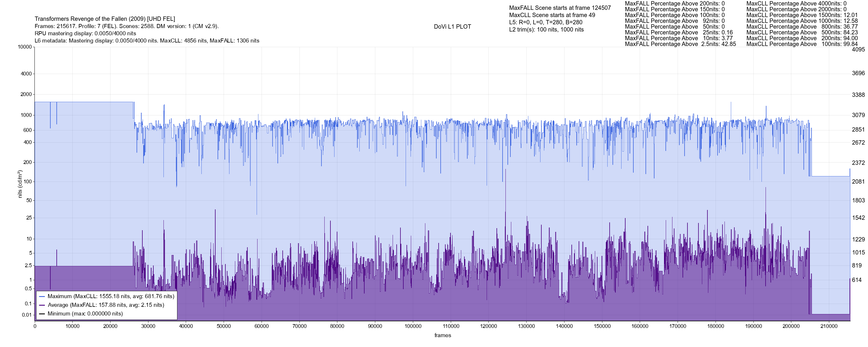Click the 4095 right axis tick label
Image resolution: width=868 pixels, height=347 pixels.
tap(858, 49)
